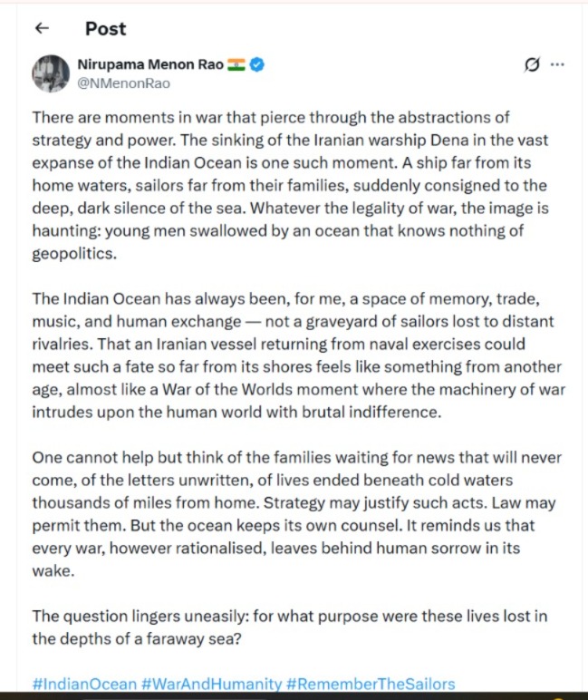588x700 pixels.
Task: Open the three-dot More options menu
Action: (x=558, y=64)
